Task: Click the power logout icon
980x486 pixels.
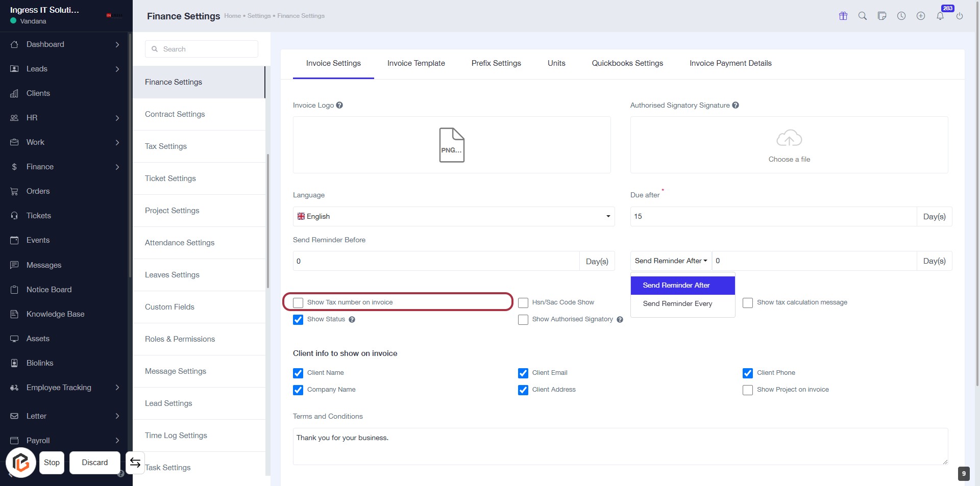Action: point(960,16)
